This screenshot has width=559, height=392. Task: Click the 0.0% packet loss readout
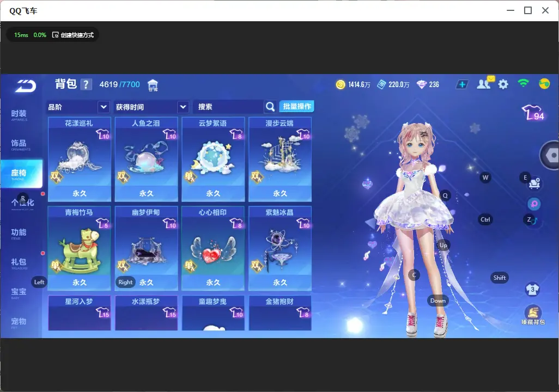tap(40, 35)
